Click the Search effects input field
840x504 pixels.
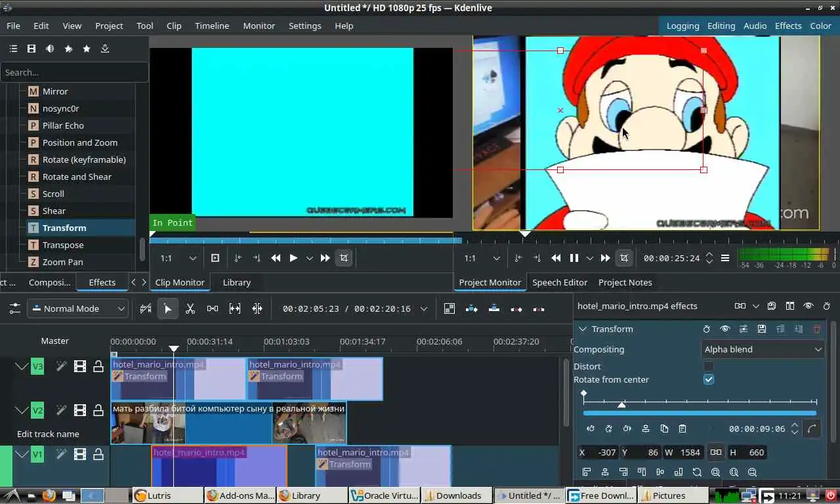[74, 72]
